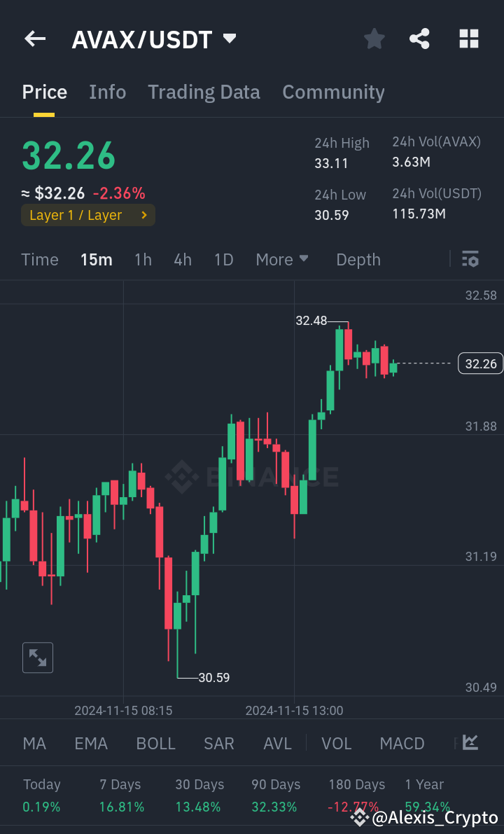The image size is (504, 834).
Task: Open chart display settings icon beside intervals
Action: 470,259
